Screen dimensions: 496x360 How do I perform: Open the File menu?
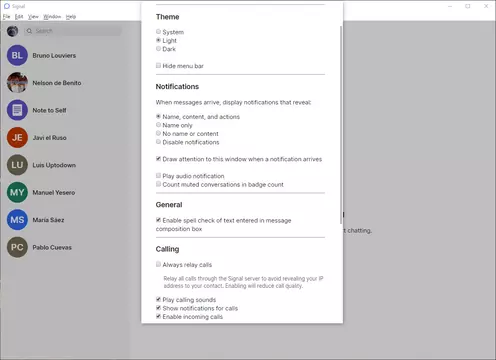(x=7, y=16)
